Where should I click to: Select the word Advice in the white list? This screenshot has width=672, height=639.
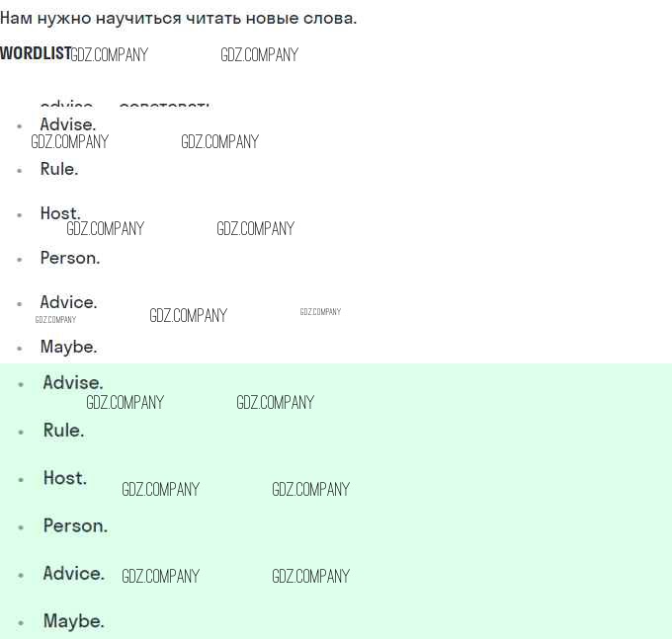[x=68, y=302]
